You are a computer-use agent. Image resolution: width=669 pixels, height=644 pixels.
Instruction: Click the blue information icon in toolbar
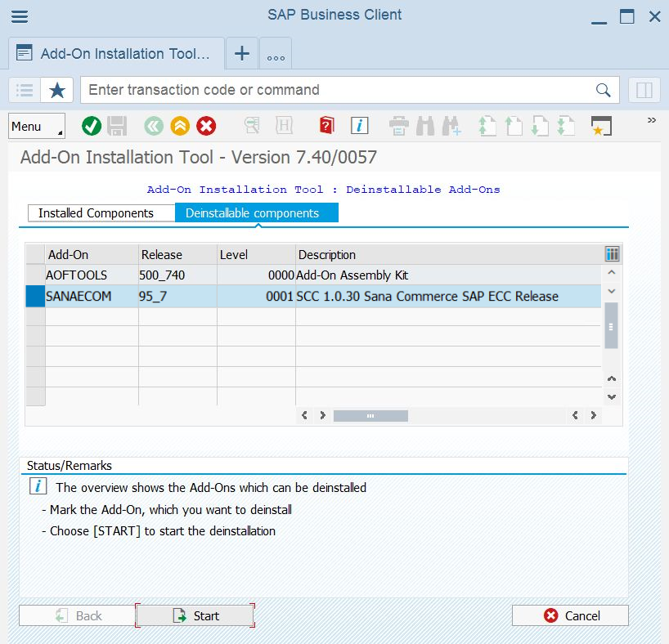point(359,126)
